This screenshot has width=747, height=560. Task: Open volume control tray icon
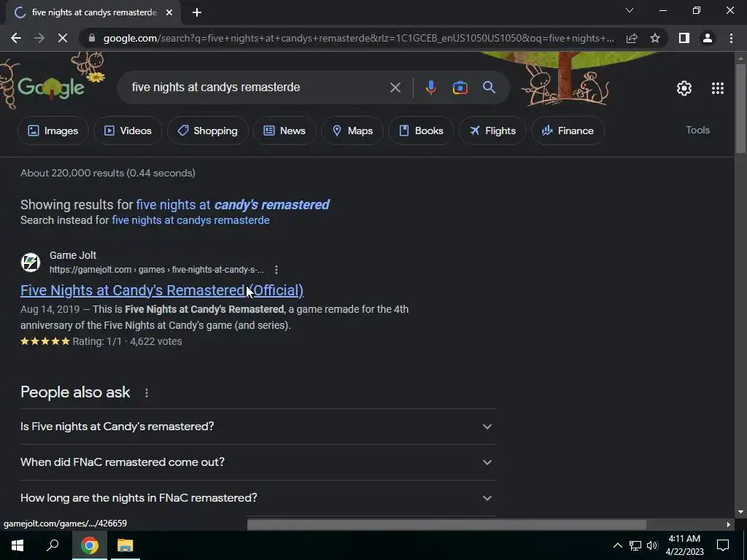pyautogui.click(x=651, y=545)
